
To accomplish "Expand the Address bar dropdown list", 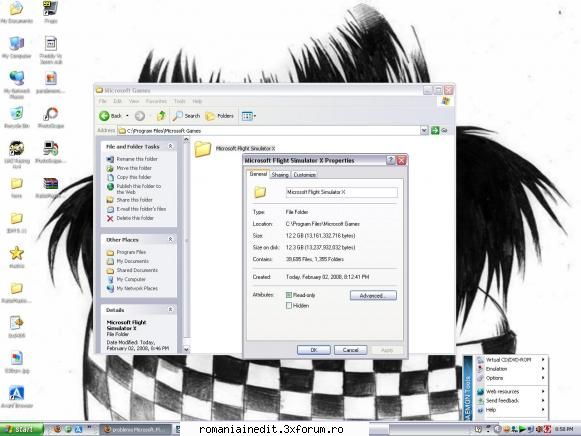I will click(x=424, y=130).
